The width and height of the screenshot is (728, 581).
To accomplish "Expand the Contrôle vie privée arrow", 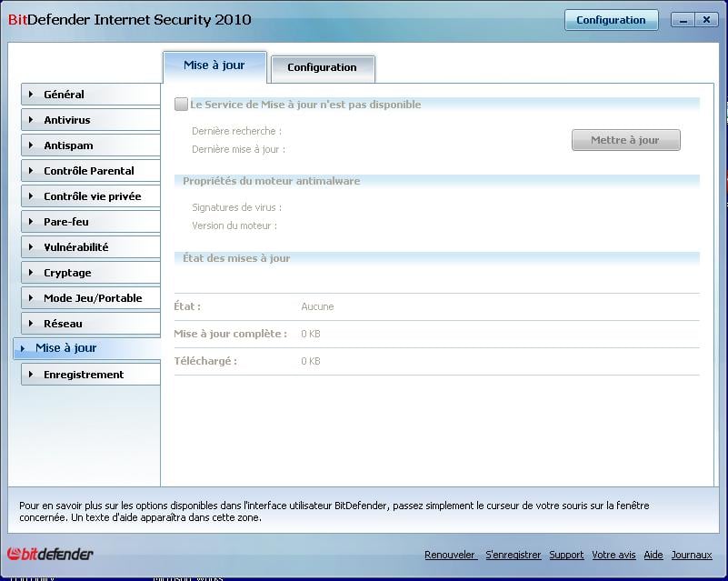I will click(31, 196).
